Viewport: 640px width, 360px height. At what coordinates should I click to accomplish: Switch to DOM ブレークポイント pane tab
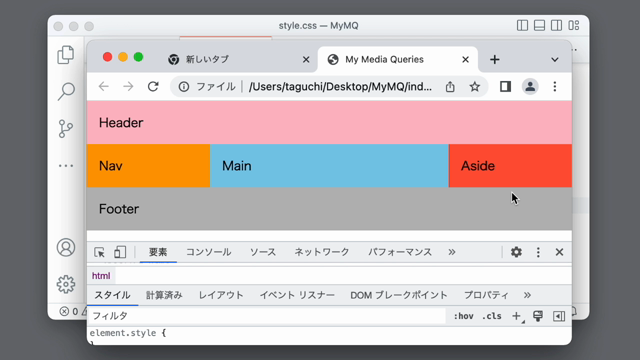399,295
